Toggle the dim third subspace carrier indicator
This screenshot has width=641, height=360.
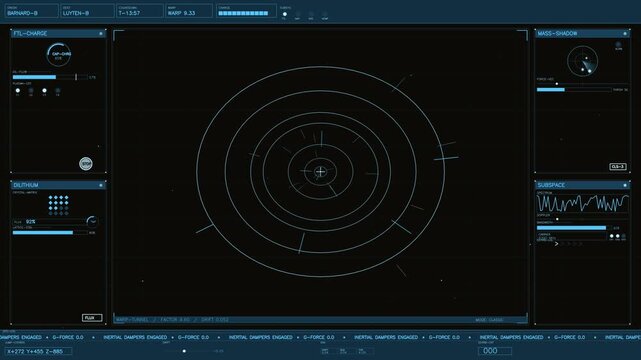[x=623, y=236]
